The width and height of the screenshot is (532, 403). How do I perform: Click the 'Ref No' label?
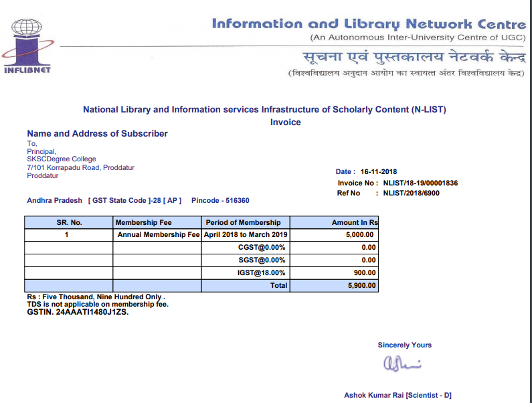349,193
